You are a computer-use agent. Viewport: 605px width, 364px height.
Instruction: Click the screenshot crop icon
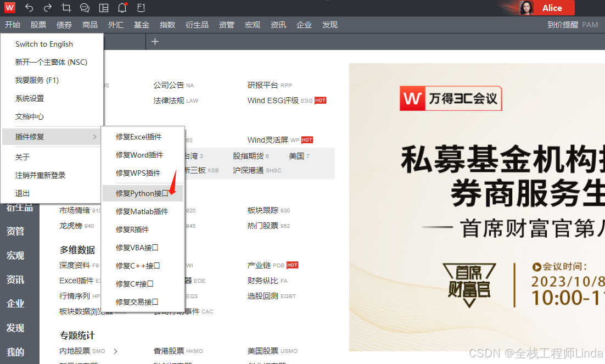point(66,7)
